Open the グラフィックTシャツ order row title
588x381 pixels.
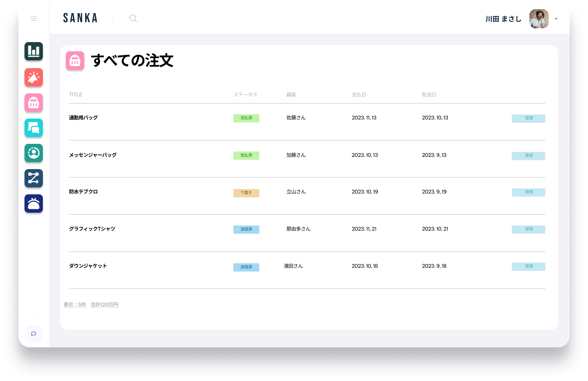pos(92,229)
